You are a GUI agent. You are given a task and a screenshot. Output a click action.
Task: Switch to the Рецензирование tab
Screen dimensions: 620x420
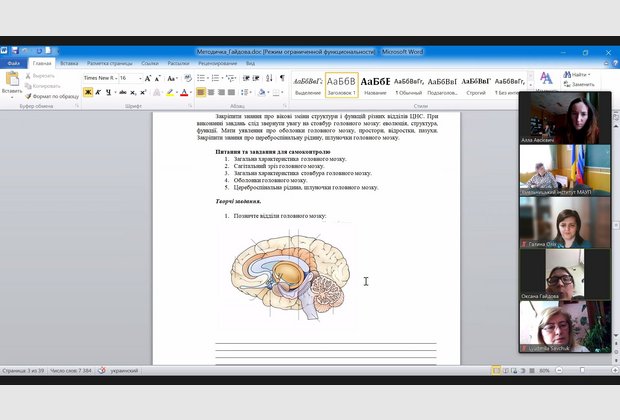pyautogui.click(x=217, y=63)
